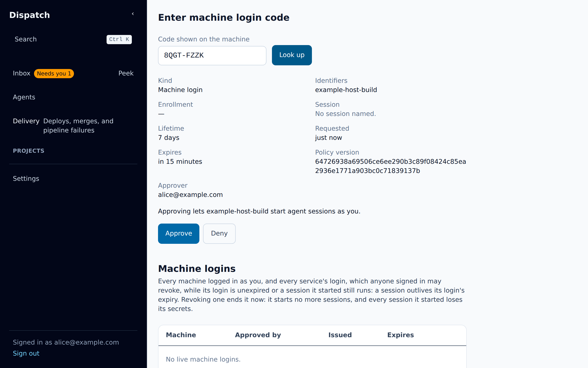Click 'No session named.' text
Viewport: 588px width, 368px height.
tap(345, 114)
